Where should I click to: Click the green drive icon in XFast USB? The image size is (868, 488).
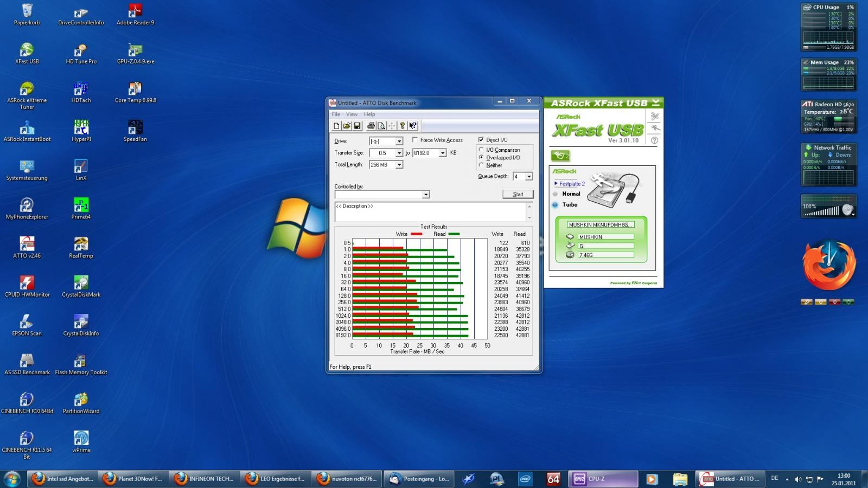coord(560,156)
